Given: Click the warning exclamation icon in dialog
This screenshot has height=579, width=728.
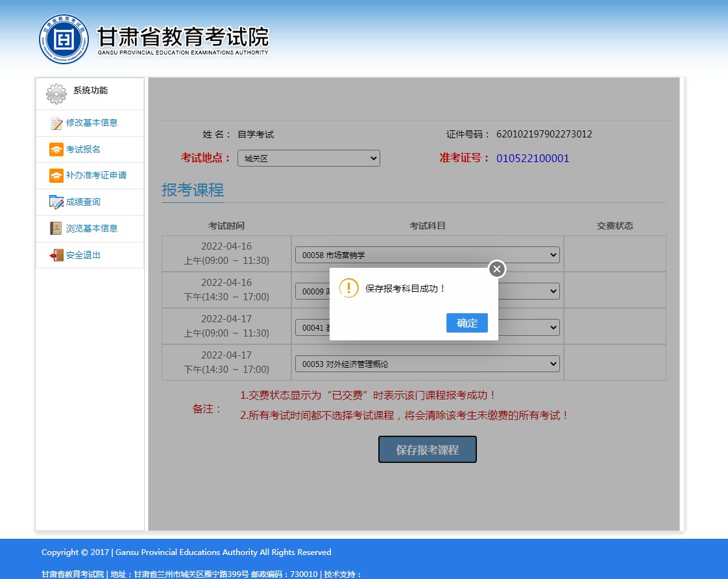Looking at the screenshot, I should pos(348,289).
